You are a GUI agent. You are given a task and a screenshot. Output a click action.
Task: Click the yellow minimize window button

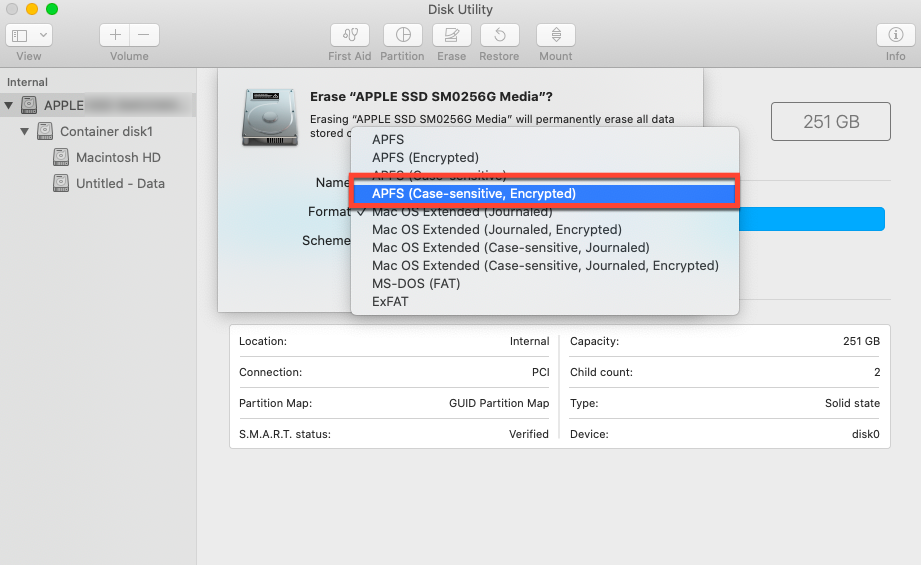point(32,9)
